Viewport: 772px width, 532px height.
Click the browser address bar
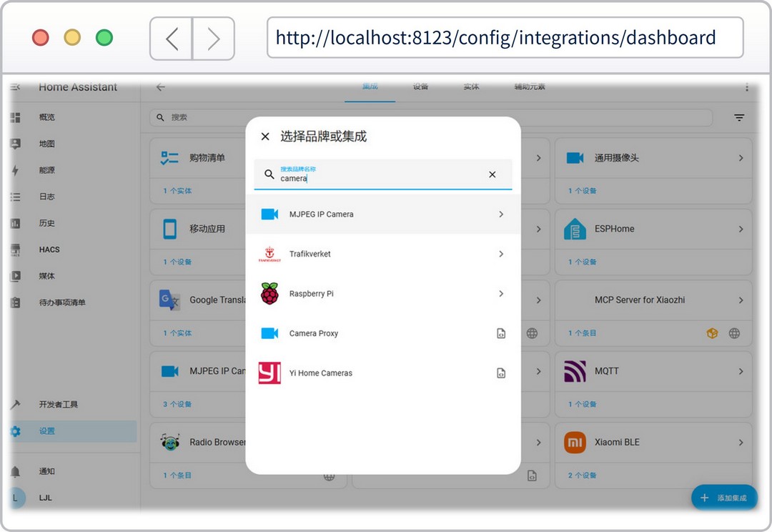pos(505,38)
